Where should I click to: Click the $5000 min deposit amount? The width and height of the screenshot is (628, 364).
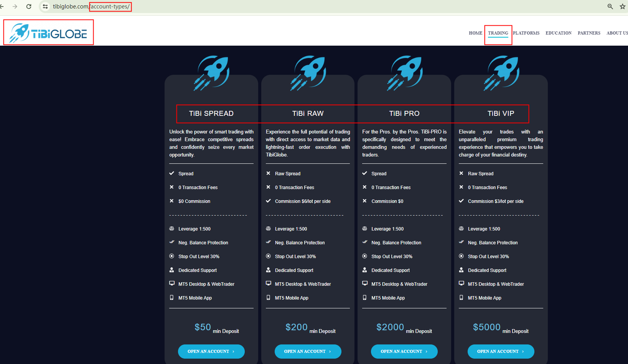pyautogui.click(x=487, y=327)
